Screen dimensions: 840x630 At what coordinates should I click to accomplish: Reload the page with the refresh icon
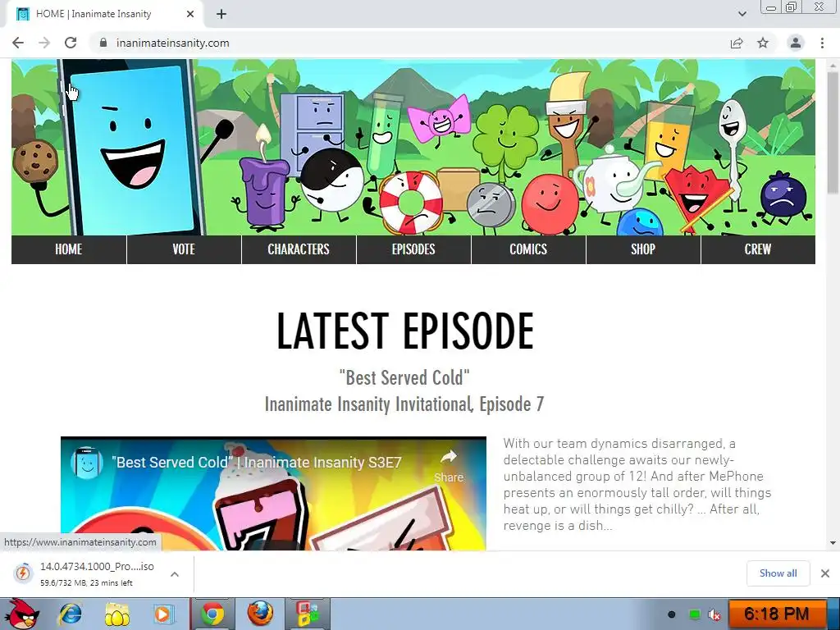coord(71,43)
